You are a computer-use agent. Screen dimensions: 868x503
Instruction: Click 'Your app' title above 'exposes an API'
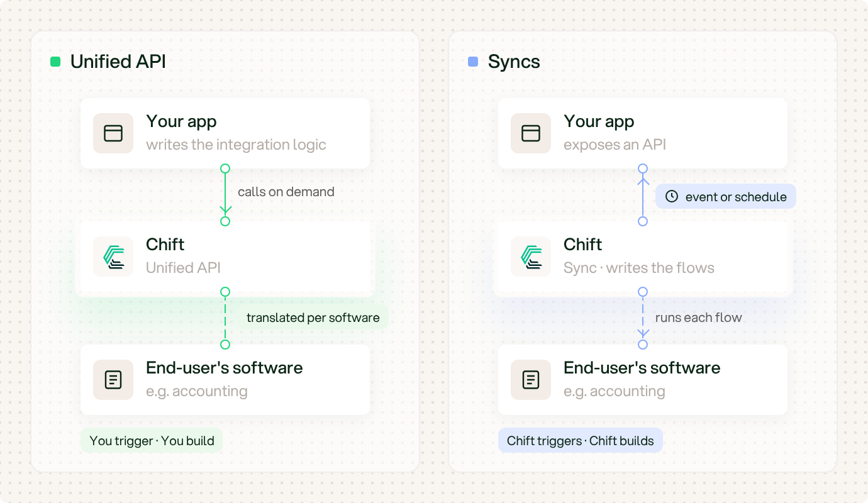pos(599,121)
